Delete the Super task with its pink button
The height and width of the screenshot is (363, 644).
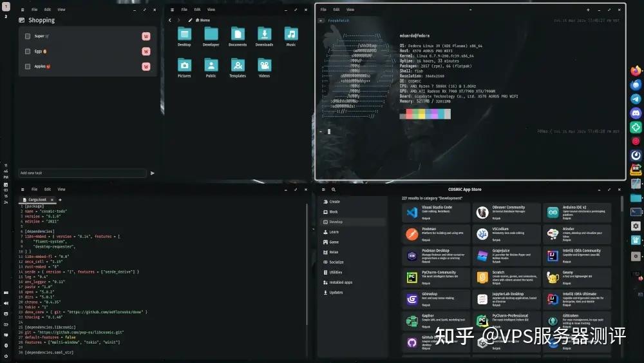coord(146,36)
